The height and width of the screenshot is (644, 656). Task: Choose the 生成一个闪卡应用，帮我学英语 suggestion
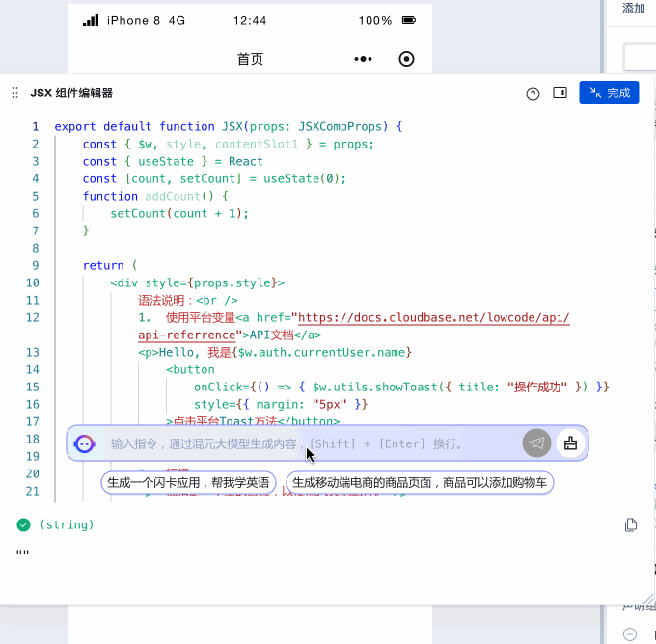pyautogui.click(x=188, y=483)
